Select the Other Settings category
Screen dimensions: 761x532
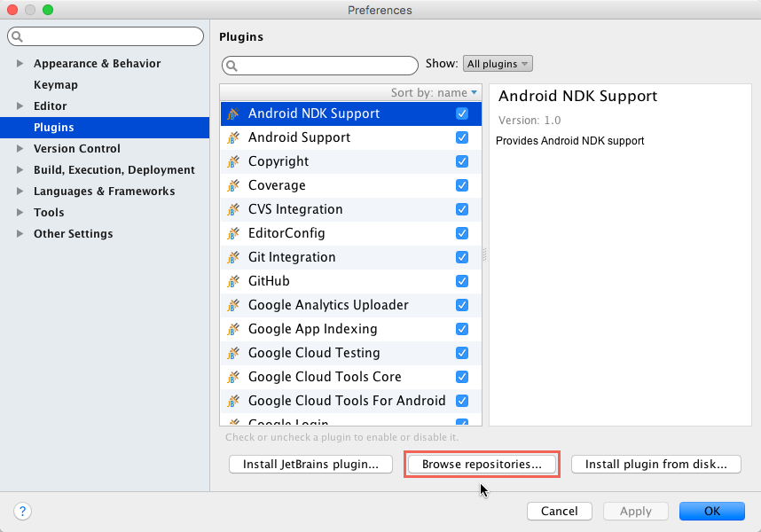tap(73, 234)
